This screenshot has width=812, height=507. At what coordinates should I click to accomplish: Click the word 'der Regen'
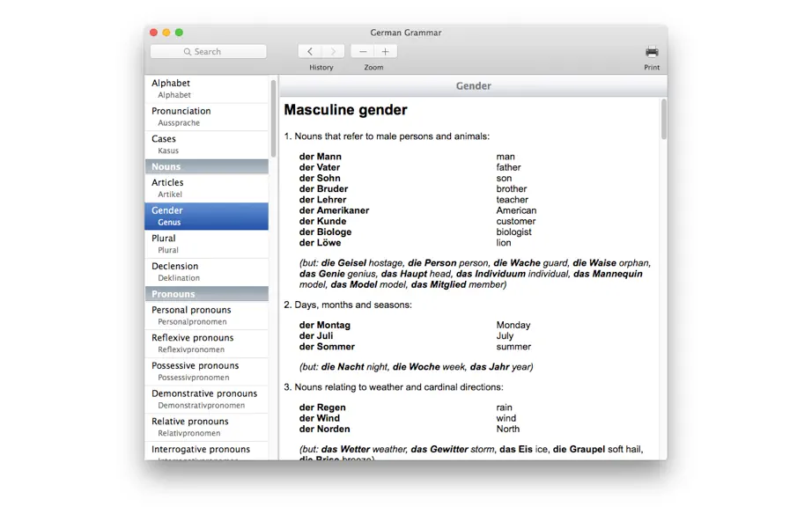pyautogui.click(x=322, y=408)
